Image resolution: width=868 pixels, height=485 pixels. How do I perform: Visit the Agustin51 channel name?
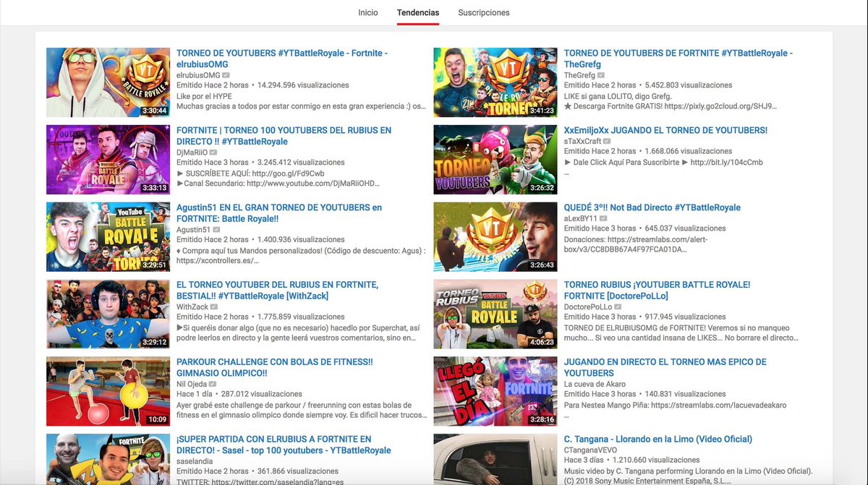pos(193,230)
